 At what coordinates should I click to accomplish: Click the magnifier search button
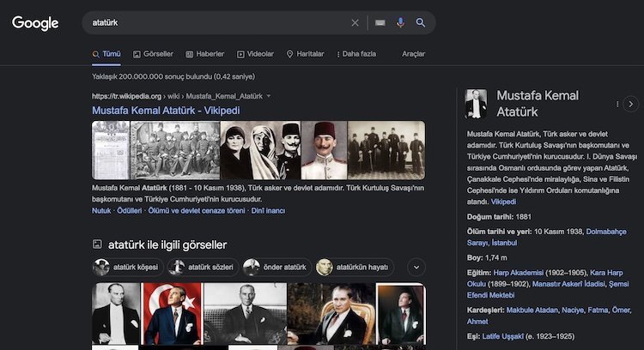tap(420, 22)
